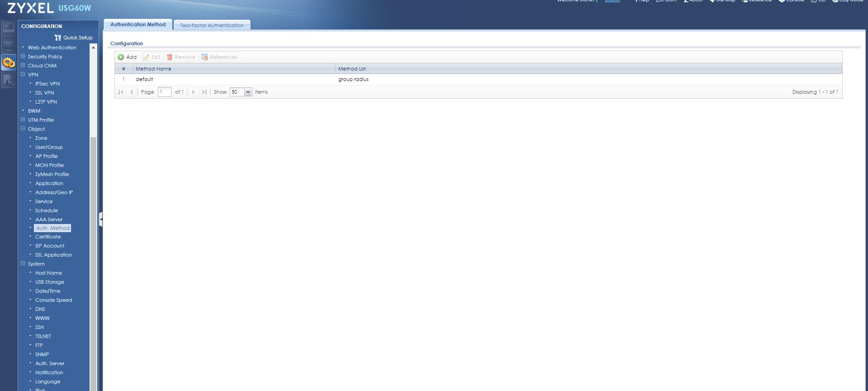Open the Show items dropdown
Screen dimensions: 868x391
pyautogui.click(x=248, y=92)
